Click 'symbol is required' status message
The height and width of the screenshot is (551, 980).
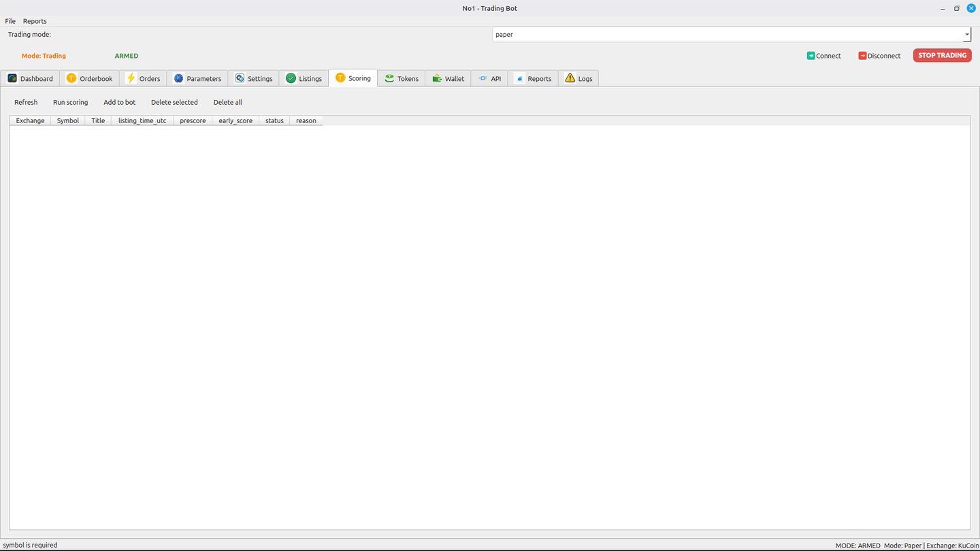point(30,545)
